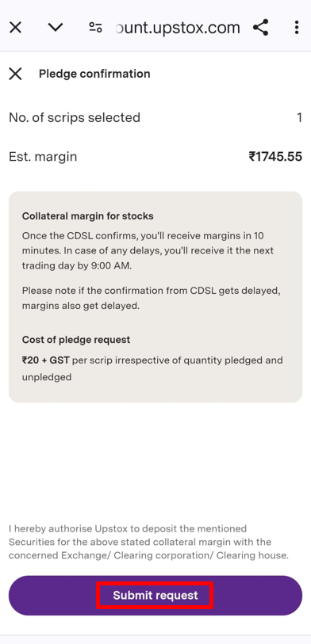The image size is (311, 644).
Task: Tap Collateral margin for stocks heading
Action: [x=87, y=216]
